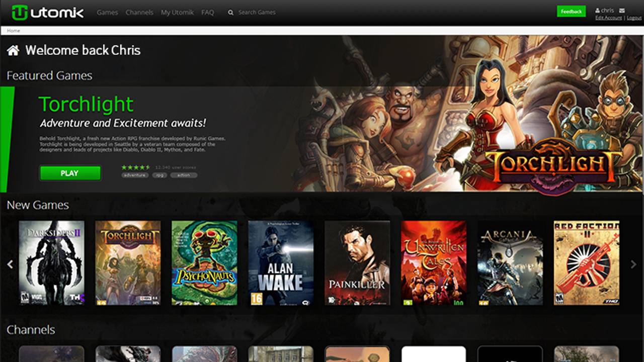Click the home icon next to Welcome back
The height and width of the screenshot is (362, 644).
click(x=13, y=50)
